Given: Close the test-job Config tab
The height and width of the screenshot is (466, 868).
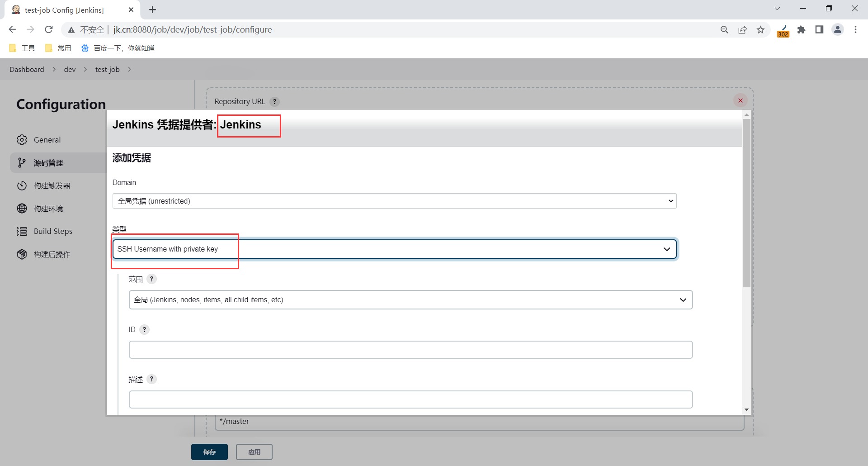Looking at the screenshot, I should click(x=131, y=10).
